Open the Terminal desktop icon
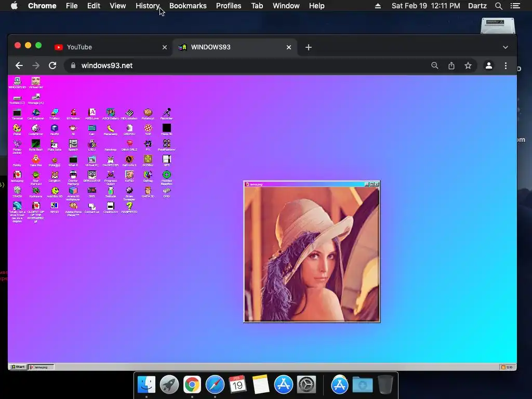Screen dimensions: 532x399 pyautogui.click(x=17, y=114)
